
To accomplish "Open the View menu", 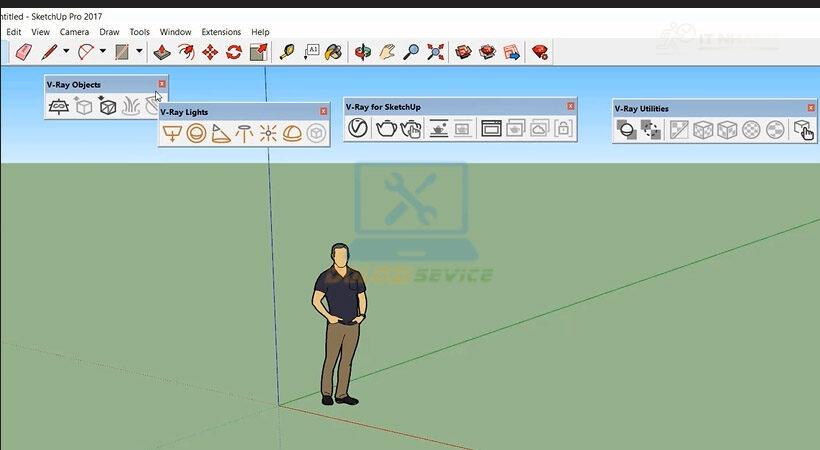I will [x=40, y=32].
